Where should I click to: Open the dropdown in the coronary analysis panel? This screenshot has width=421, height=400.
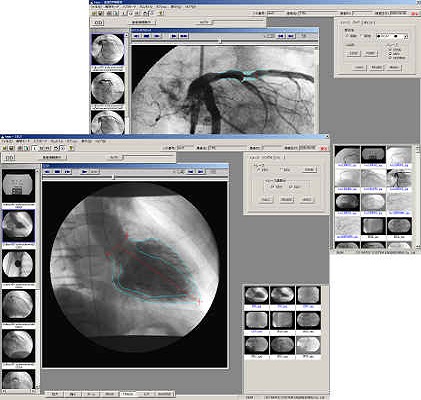[x=406, y=37]
